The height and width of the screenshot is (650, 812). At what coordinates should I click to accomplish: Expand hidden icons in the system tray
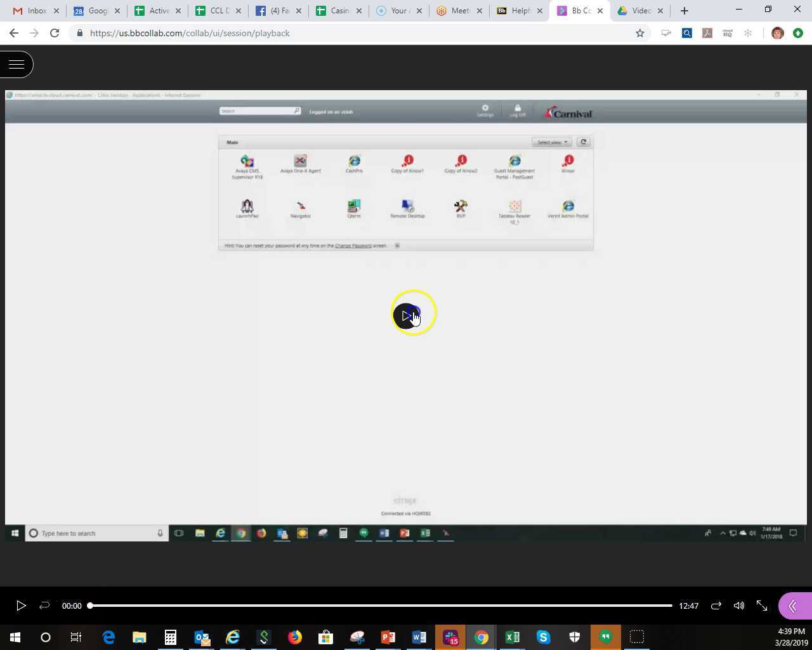click(x=723, y=534)
